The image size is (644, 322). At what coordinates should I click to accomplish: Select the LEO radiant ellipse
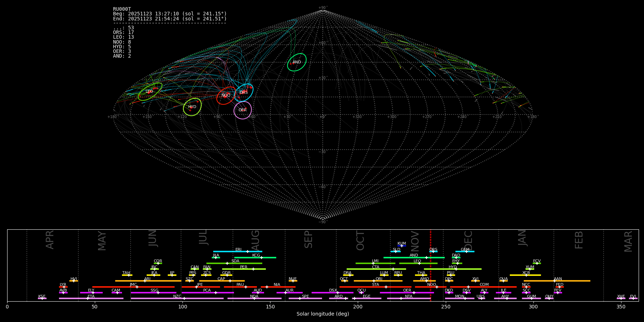pos(150,92)
